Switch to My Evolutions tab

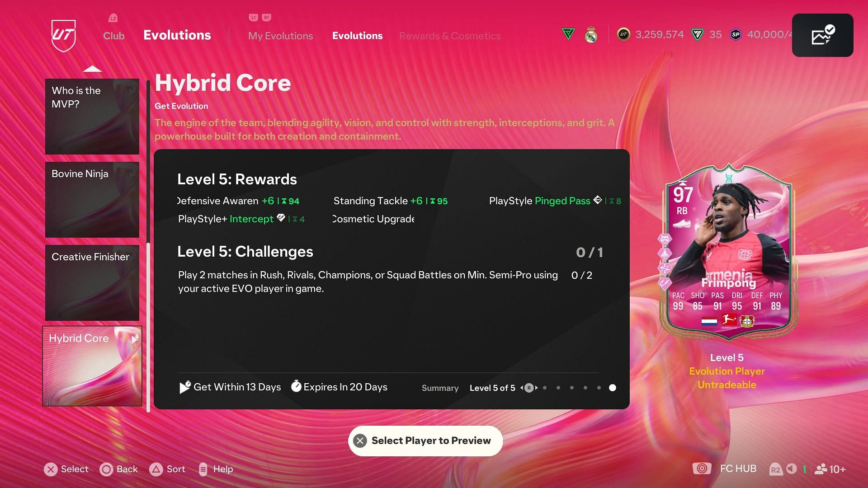[x=280, y=36]
